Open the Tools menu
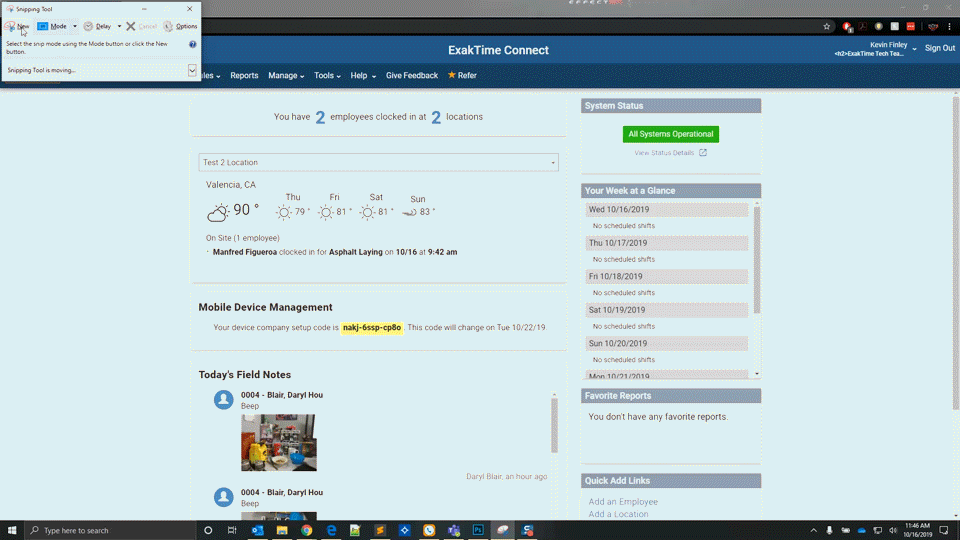960x540 pixels. coord(327,75)
